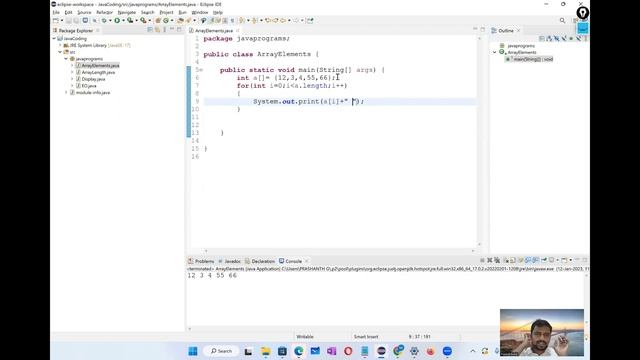This screenshot has width=640, height=360.
Task: Click the New file toolbar icon
Action: 56,20
